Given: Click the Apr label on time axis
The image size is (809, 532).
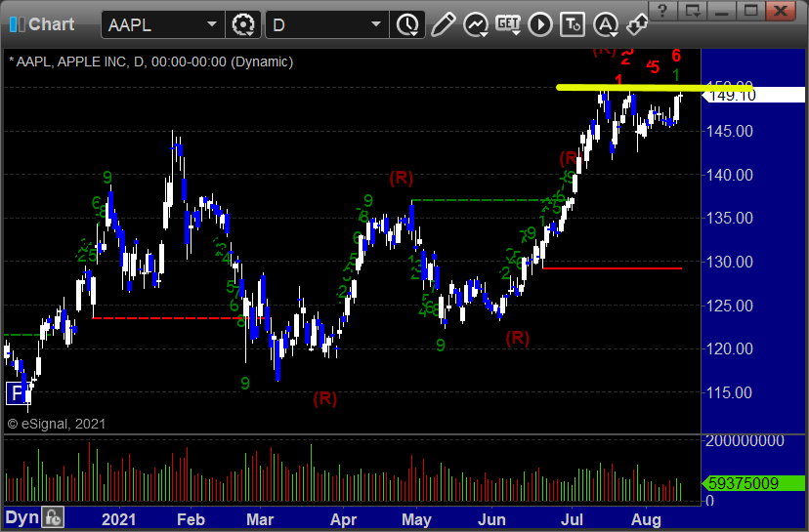Looking at the screenshot, I should (x=343, y=519).
